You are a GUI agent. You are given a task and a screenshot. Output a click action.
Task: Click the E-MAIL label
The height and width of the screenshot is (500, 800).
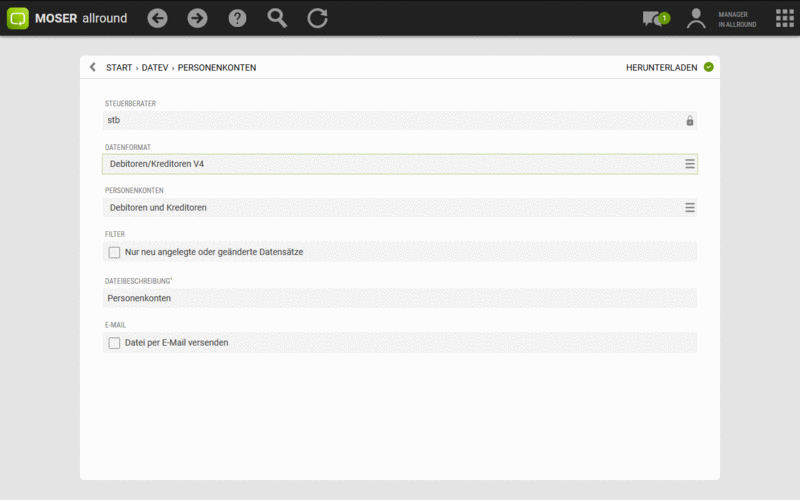pyautogui.click(x=115, y=325)
